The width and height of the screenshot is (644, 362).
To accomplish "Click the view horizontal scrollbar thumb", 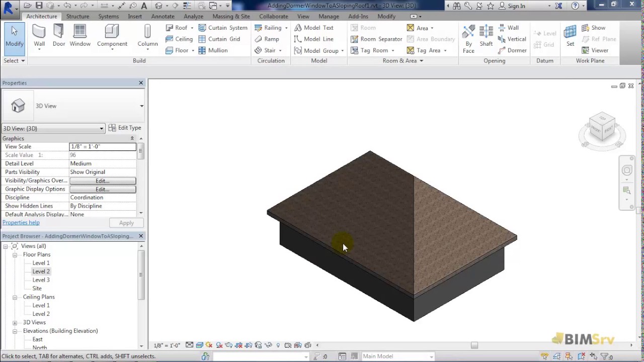I will click(x=474, y=345).
